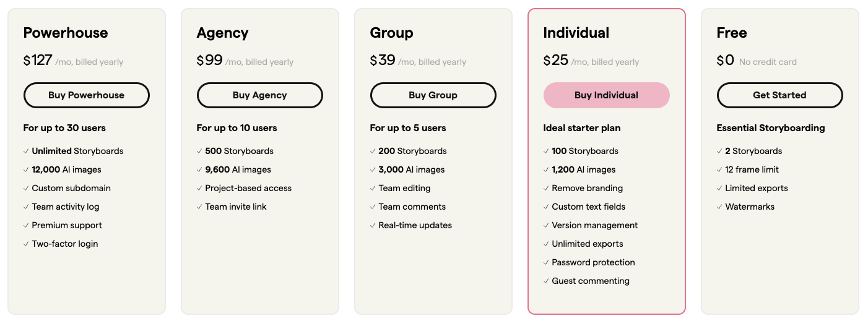Click the Free plan heading
868x321 pixels.
pyautogui.click(x=732, y=33)
